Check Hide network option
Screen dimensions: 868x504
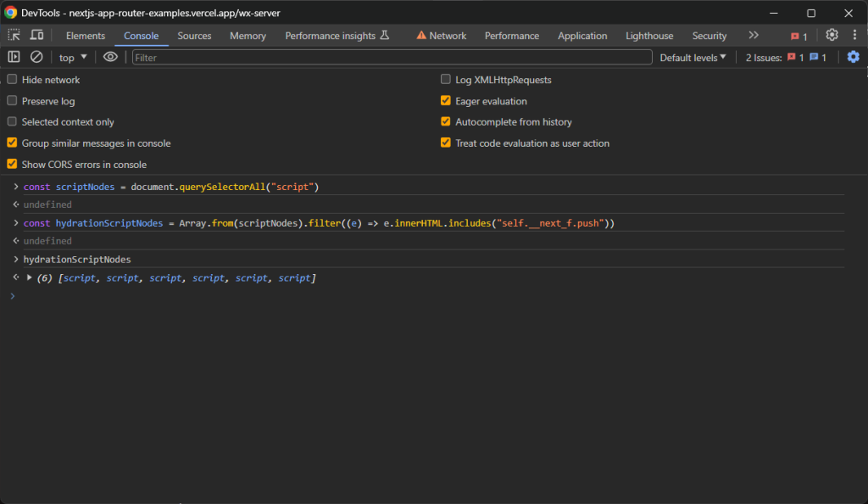(x=11, y=79)
